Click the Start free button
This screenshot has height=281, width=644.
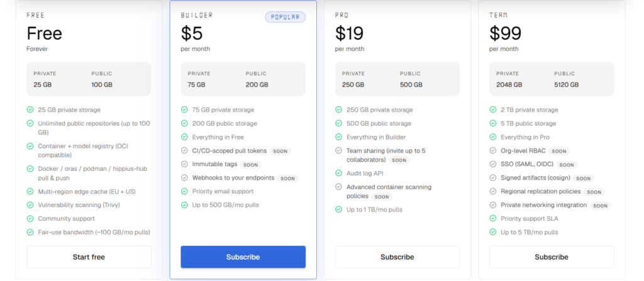point(89,256)
